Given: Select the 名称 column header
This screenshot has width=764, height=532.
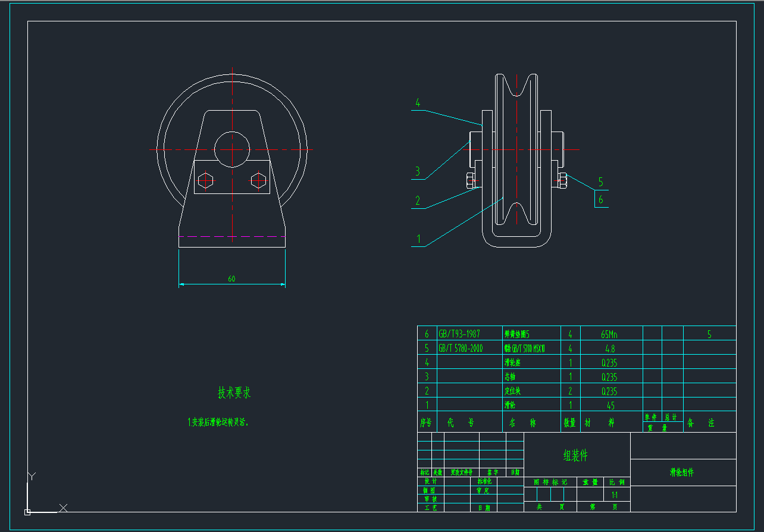Looking at the screenshot, I should tap(522, 423).
